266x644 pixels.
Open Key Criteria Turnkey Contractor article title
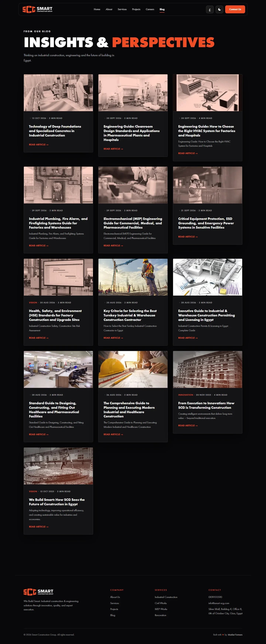tap(130, 315)
